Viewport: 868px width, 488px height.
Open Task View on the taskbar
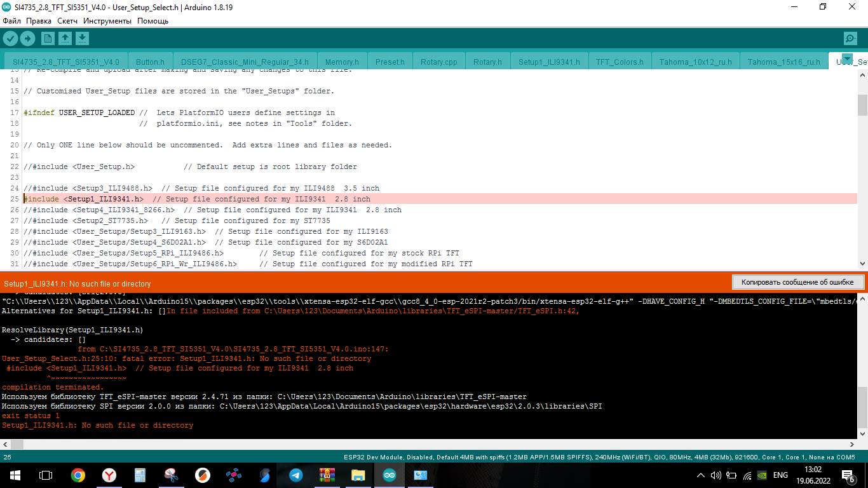point(46,475)
